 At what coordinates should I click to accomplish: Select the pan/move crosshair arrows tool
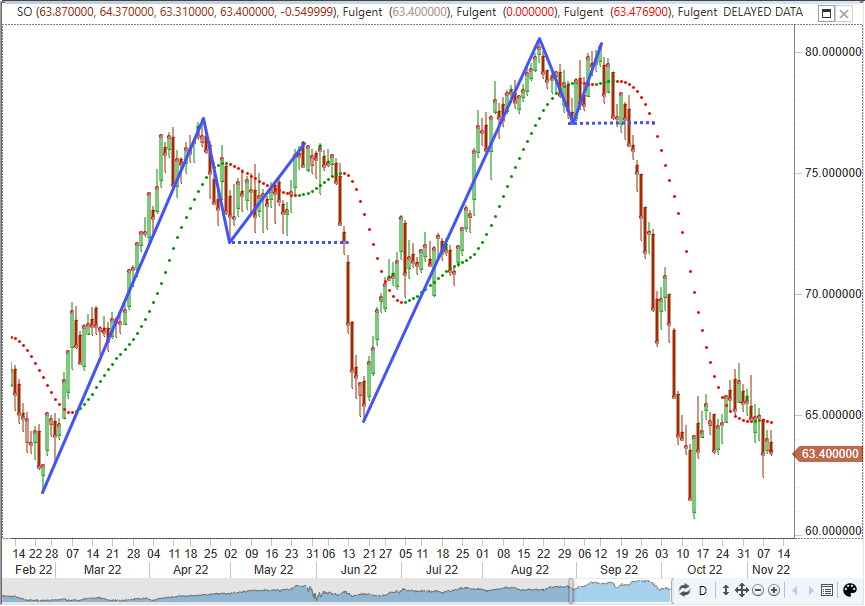coord(741,591)
